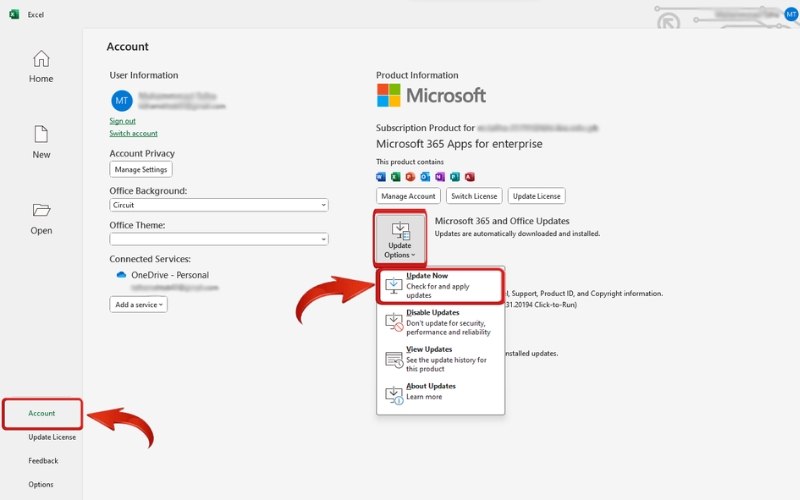This screenshot has height=500, width=800.
Task: Expand the Office Background combo box
Action: click(x=219, y=205)
